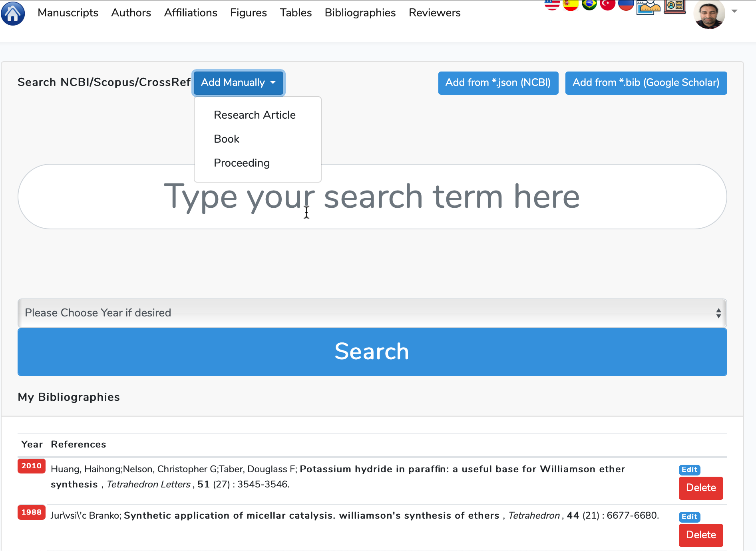Click the user profile photo
Image resolution: width=756 pixels, height=551 pixels.
pyautogui.click(x=709, y=14)
